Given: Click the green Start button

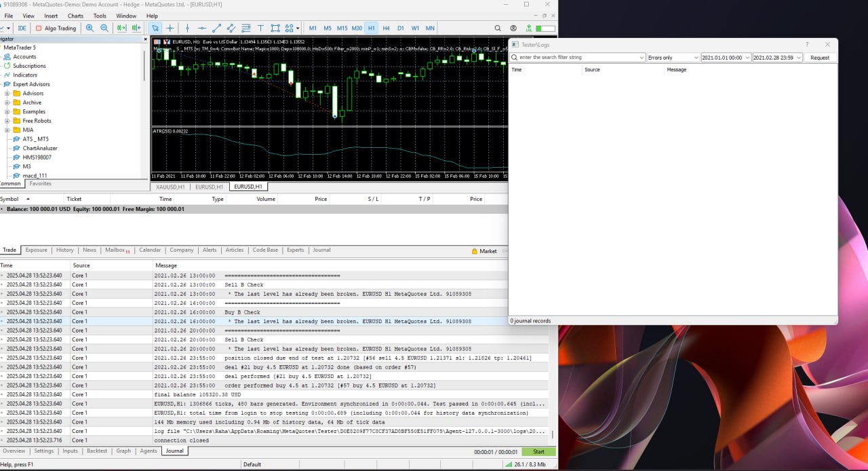Looking at the screenshot, I should point(538,451).
